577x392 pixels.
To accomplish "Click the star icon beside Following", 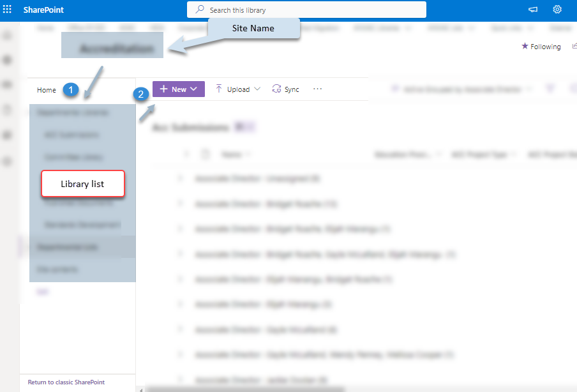I will pos(525,46).
